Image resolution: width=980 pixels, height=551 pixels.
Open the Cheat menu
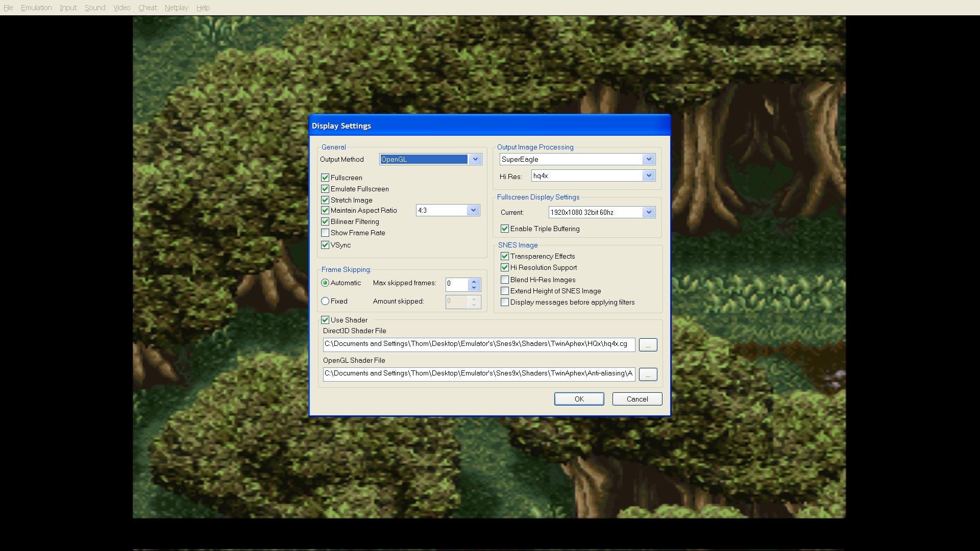(x=148, y=8)
